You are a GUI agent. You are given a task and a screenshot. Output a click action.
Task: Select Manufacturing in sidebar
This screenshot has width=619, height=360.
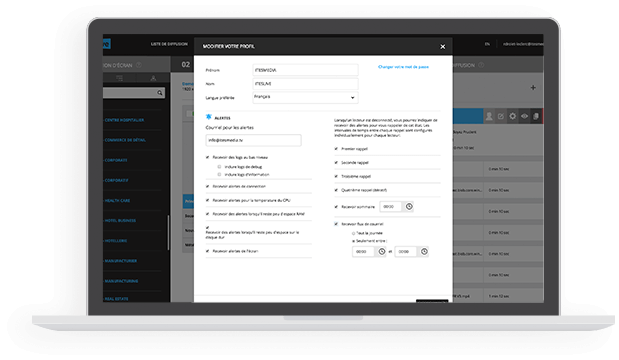(x=121, y=281)
